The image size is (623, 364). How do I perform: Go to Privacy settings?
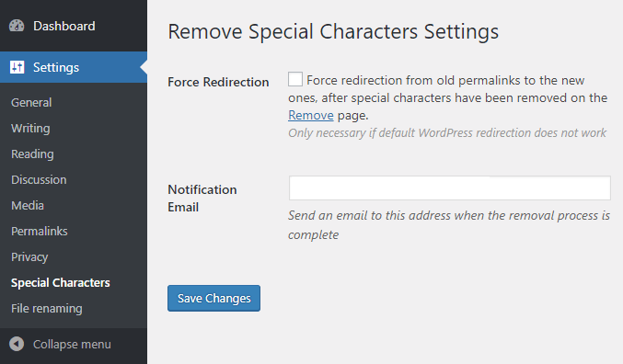coord(29,256)
